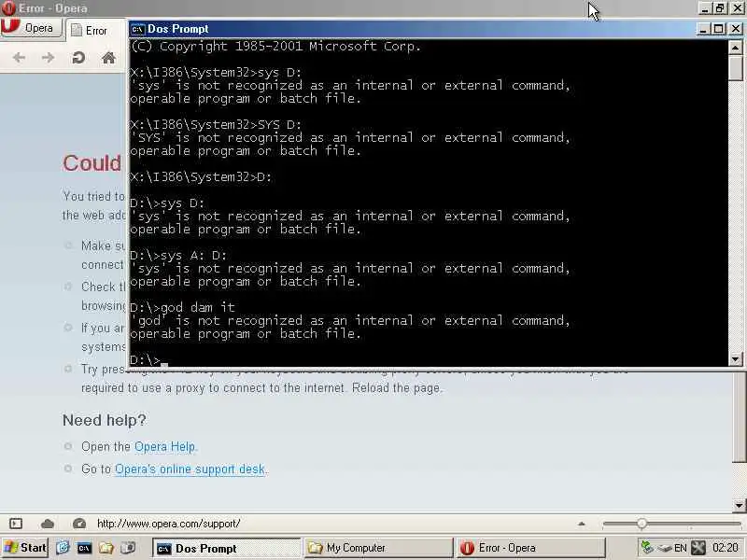Click the 'X:\I386\System32>D:' command line
This screenshot has width=747, height=560.
(x=201, y=177)
